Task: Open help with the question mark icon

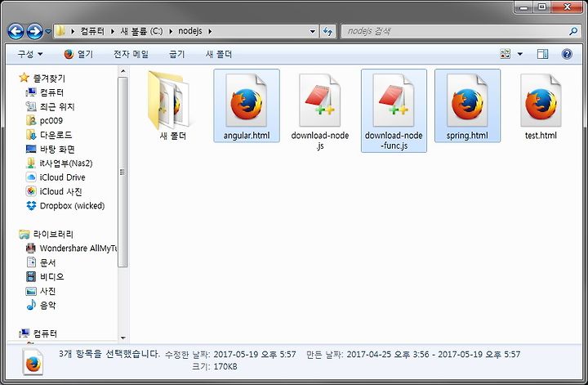Action: pyautogui.click(x=567, y=54)
